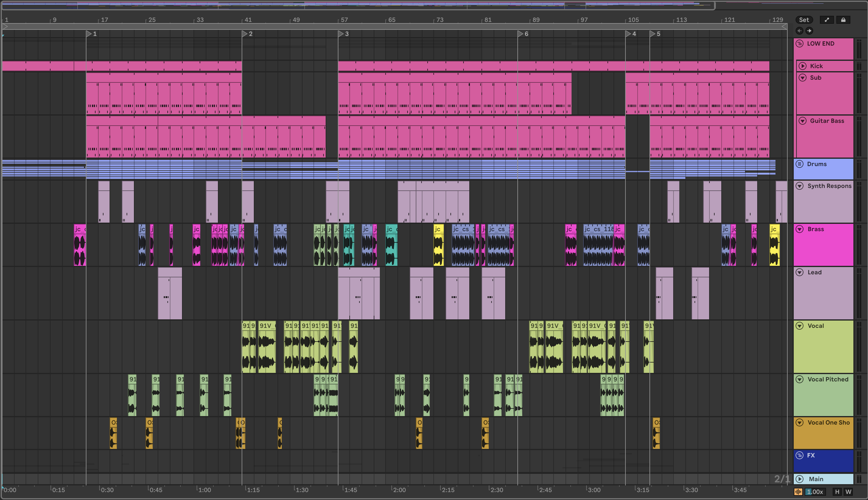Fold the Drums group track
Screen dimensions: 868x500
click(x=800, y=164)
